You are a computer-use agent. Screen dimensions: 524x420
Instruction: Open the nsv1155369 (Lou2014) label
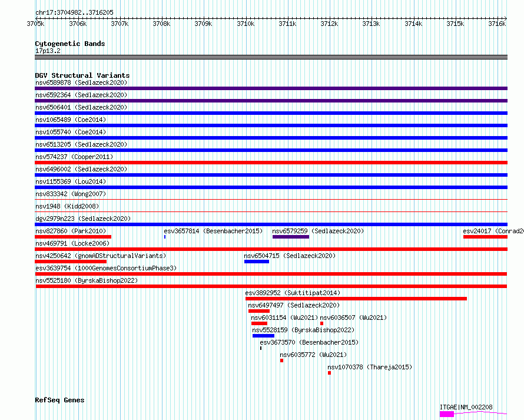tap(71, 181)
